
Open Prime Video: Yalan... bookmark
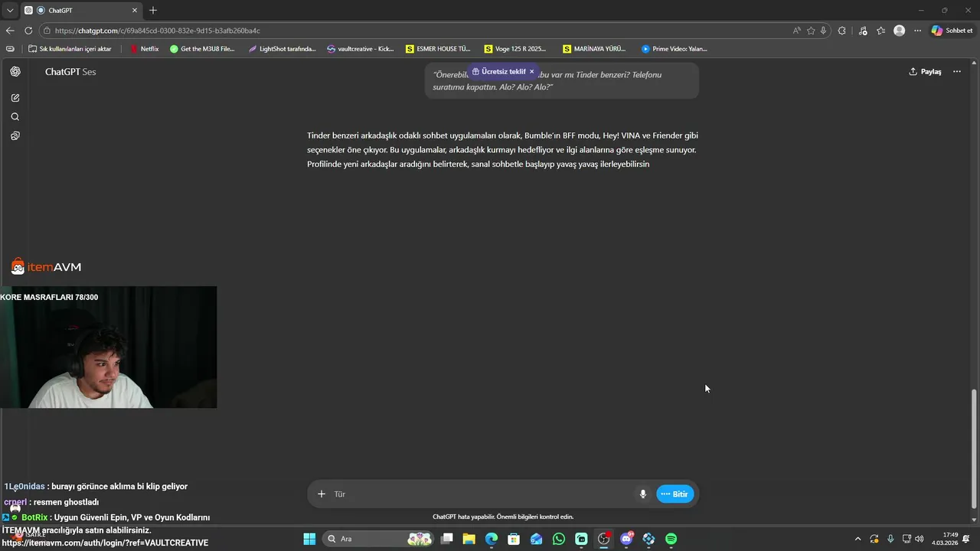[674, 49]
